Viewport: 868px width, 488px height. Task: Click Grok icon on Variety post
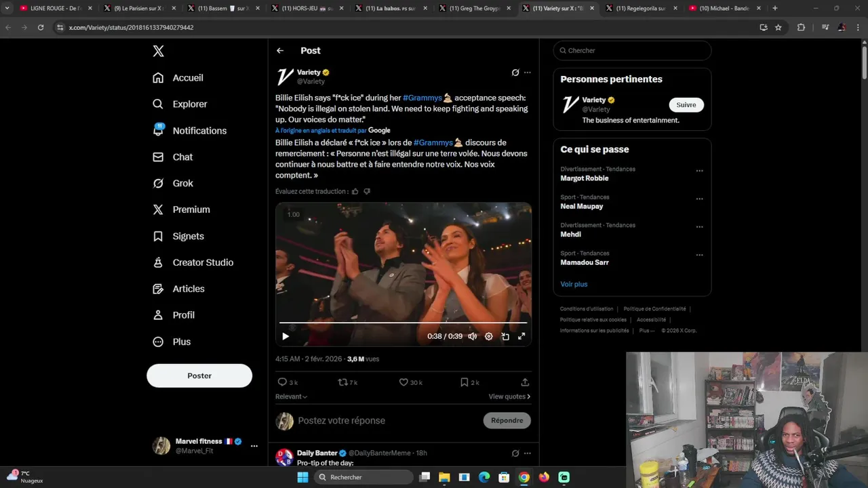(515, 73)
